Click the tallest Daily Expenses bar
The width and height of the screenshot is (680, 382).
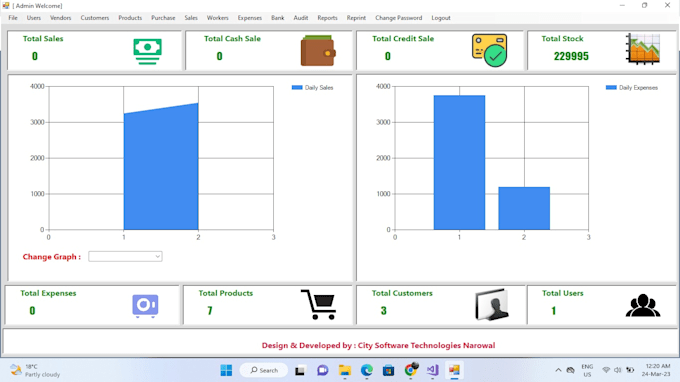(459, 162)
